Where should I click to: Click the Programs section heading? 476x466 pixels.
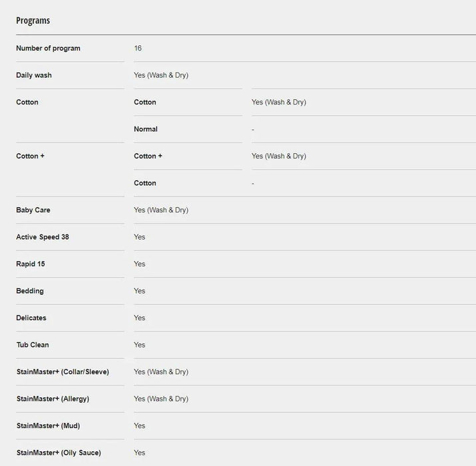[33, 21]
